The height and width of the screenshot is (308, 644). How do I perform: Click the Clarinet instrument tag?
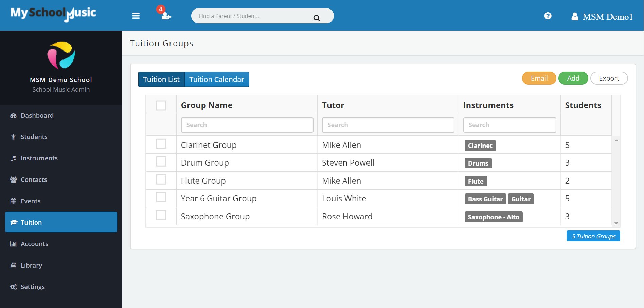click(x=480, y=146)
